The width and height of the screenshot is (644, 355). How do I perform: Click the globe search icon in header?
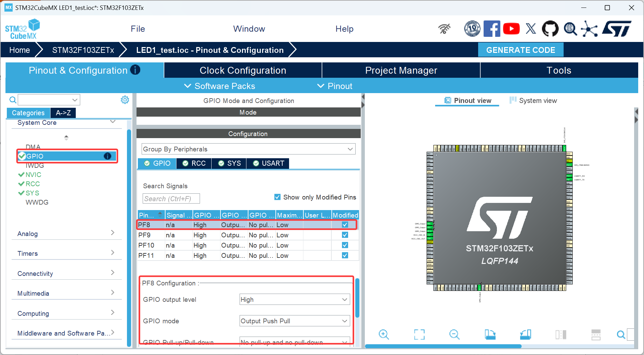(570, 29)
